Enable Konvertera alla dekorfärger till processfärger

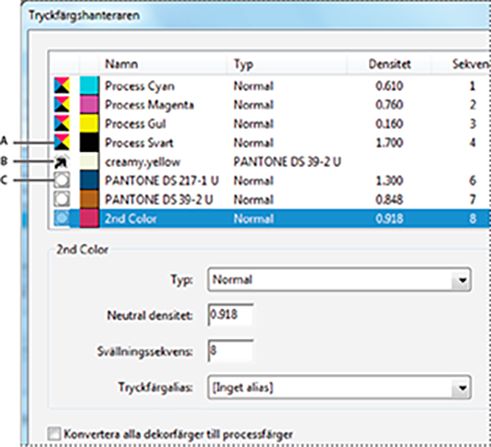tap(54, 434)
